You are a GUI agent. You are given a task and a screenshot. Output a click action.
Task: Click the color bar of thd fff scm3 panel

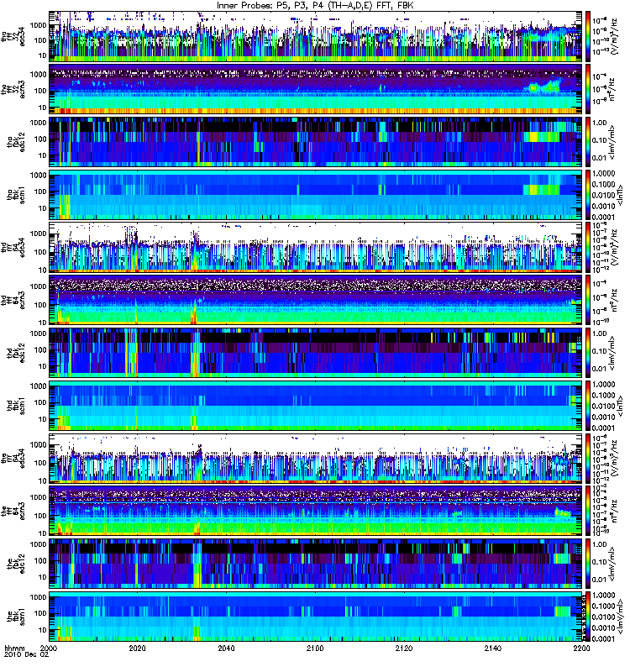[x=588, y=300]
